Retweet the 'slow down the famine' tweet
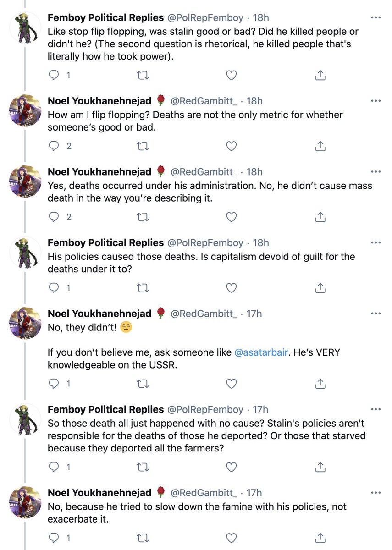 [x=143, y=538]
